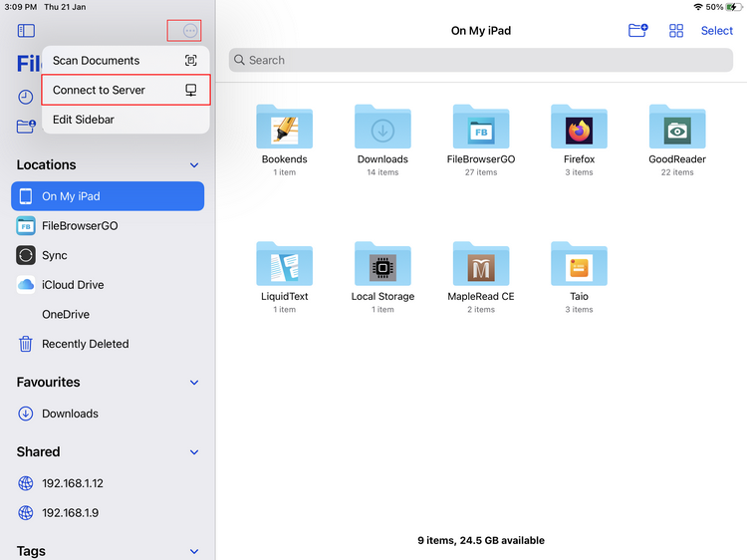
Task: Open Recents clock icon in sidebar
Action: (x=26, y=98)
